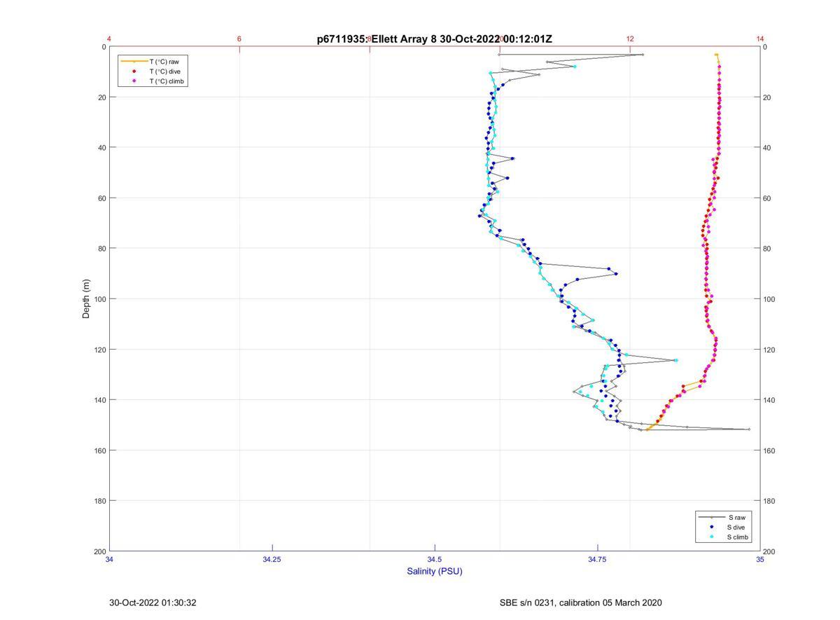This screenshot has width=840, height=620.
Task: Click depth tick '180' on left axis
Action: point(99,501)
